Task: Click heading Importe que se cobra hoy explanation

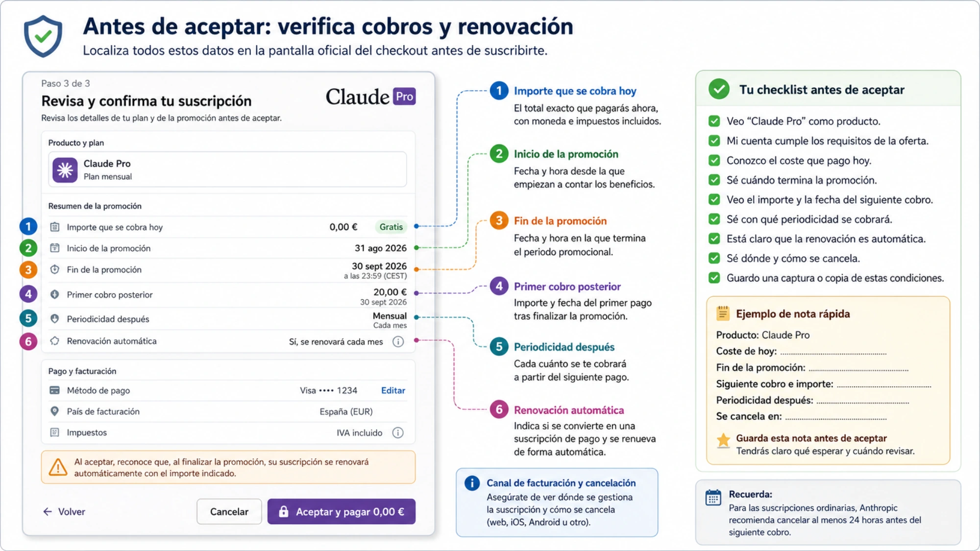Action: [x=575, y=91]
